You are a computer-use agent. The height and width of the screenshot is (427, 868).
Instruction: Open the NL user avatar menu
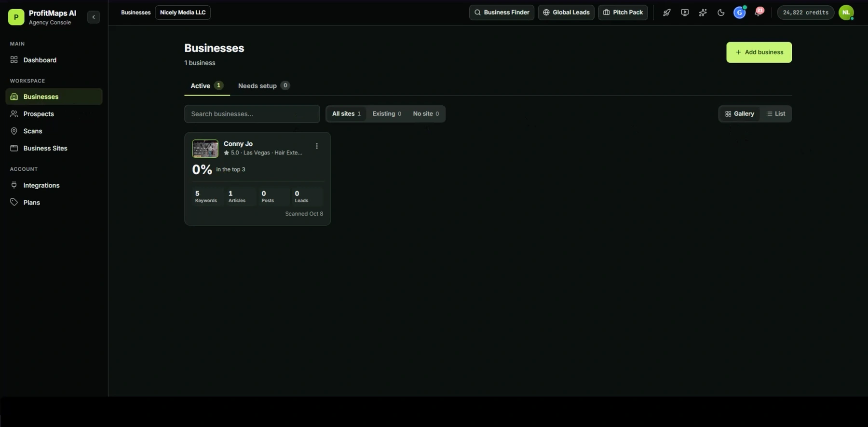[x=846, y=13]
